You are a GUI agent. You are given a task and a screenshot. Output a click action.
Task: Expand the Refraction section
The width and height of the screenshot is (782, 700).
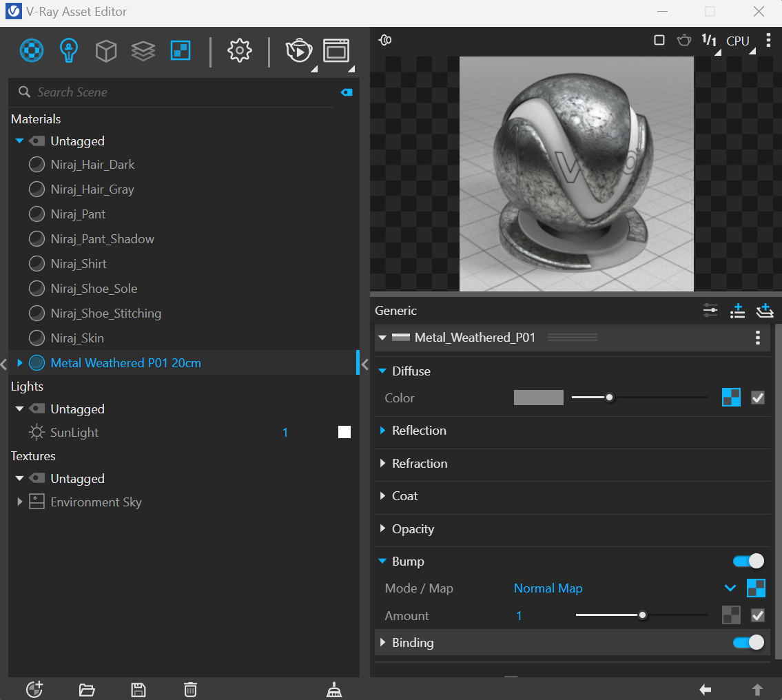(x=382, y=463)
